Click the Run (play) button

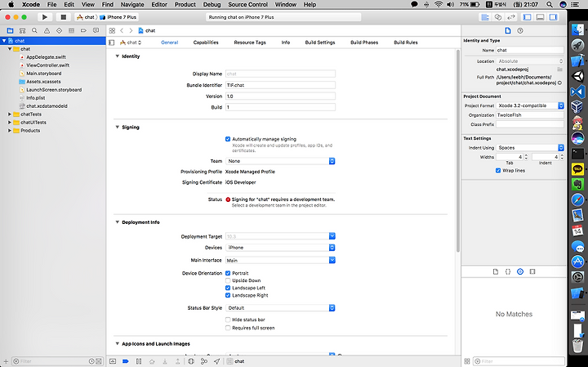[44, 17]
